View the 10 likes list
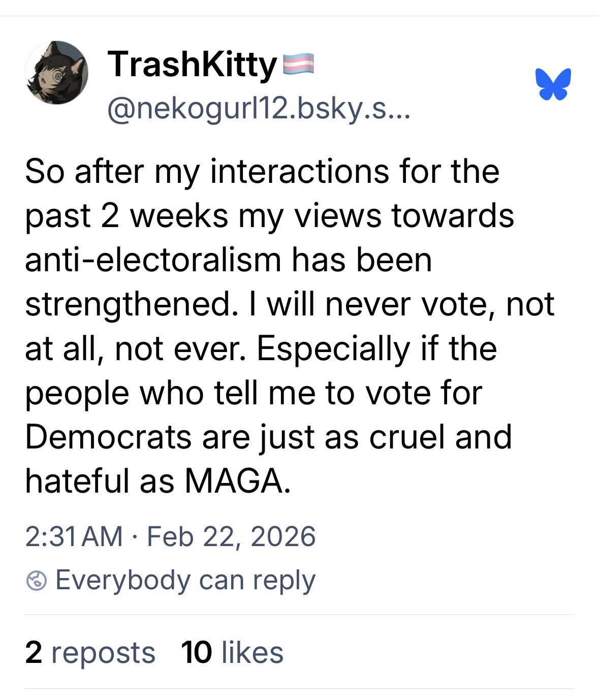This screenshot has height=700, width=599. click(232, 652)
